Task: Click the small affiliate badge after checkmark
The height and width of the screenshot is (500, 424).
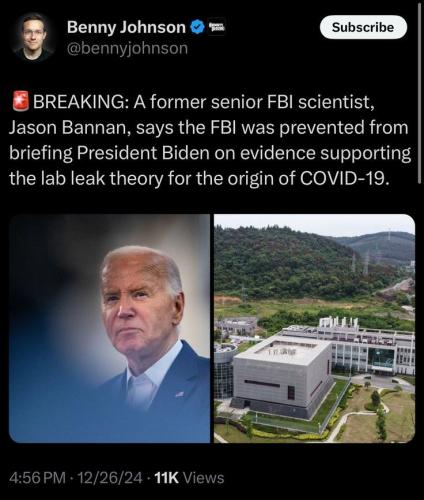Action: click(217, 27)
